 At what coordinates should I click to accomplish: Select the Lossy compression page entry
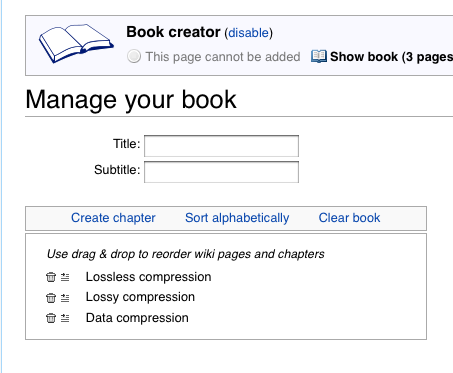[x=140, y=297]
